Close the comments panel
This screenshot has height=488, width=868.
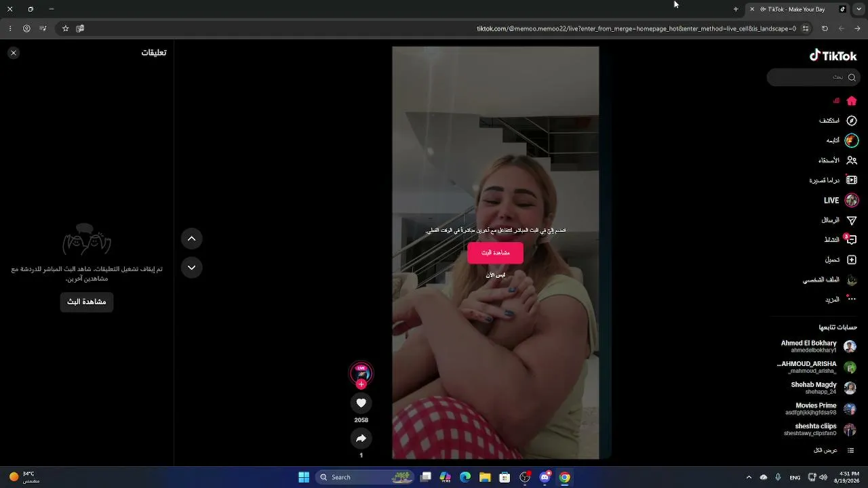coord(14,53)
